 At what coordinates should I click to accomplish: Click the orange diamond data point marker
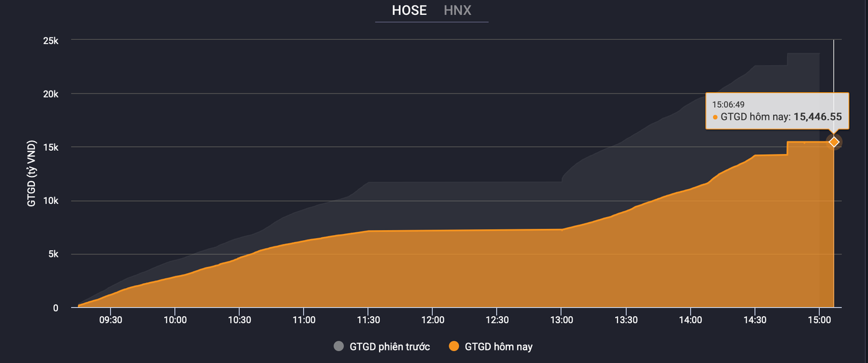pos(834,142)
